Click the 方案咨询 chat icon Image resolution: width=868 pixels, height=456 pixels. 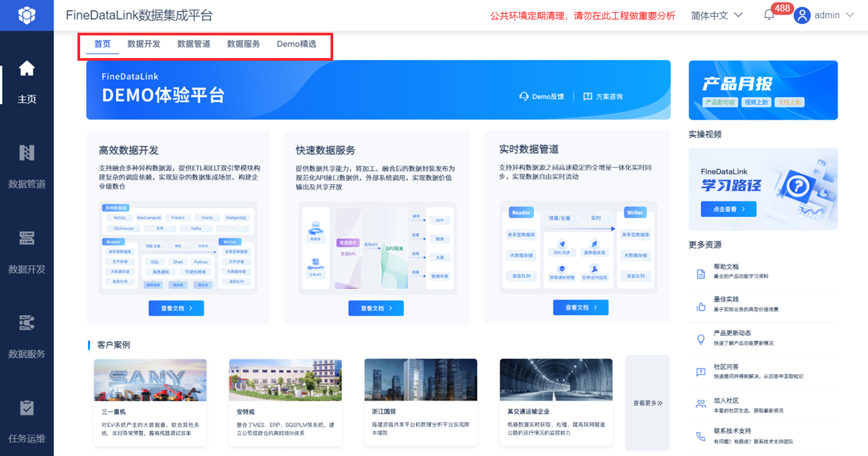(588, 96)
